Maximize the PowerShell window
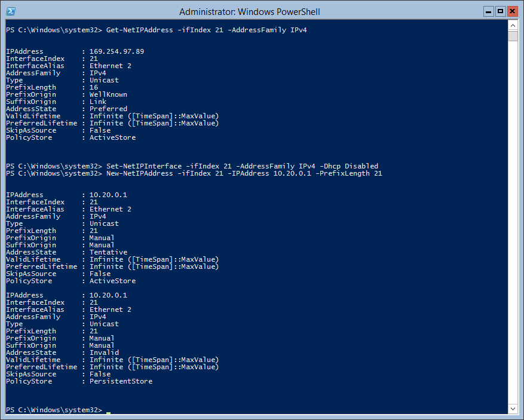Screen dimensions: 524x420 click(500, 12)
